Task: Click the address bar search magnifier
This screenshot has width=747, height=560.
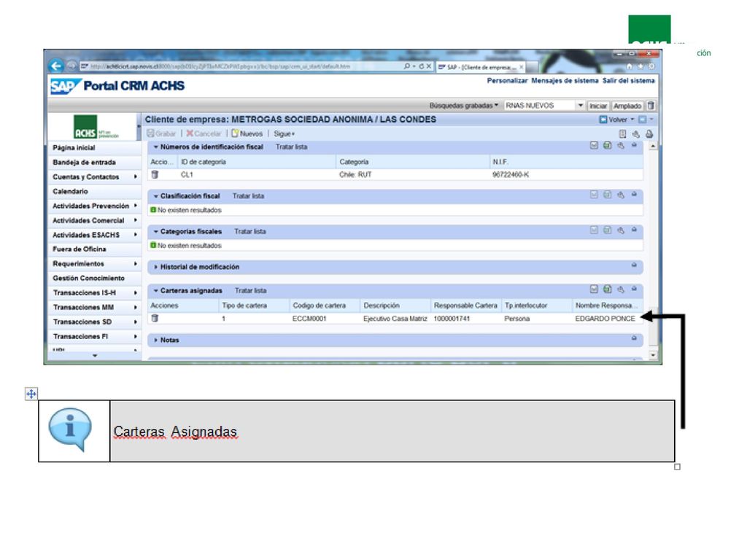Action: [x=407, y=66]
